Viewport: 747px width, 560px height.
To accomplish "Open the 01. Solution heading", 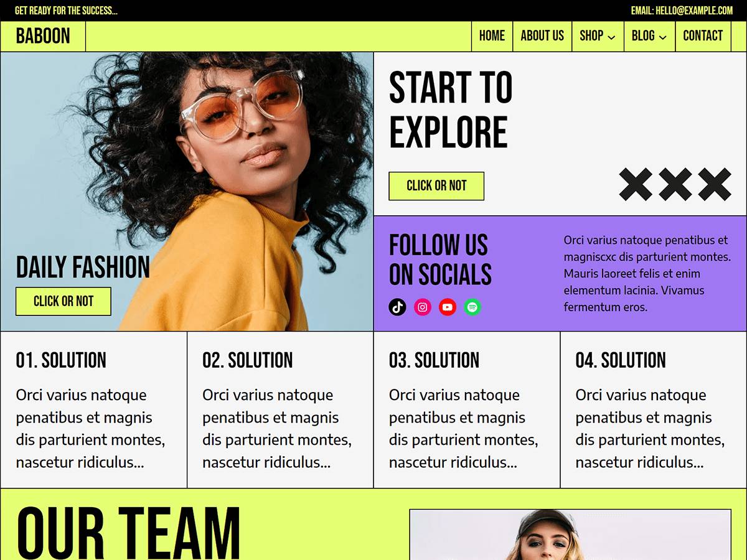I will click(x=61, y=360).
